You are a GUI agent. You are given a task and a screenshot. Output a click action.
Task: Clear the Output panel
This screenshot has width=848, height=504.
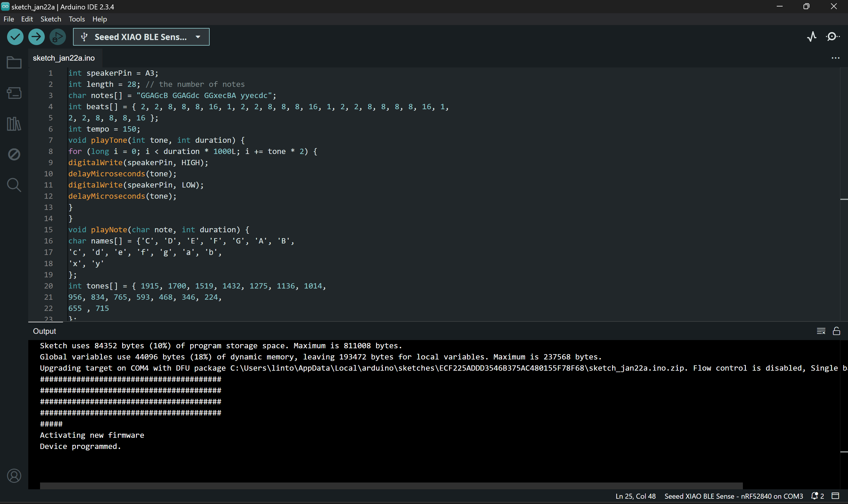tap(821, 331)
